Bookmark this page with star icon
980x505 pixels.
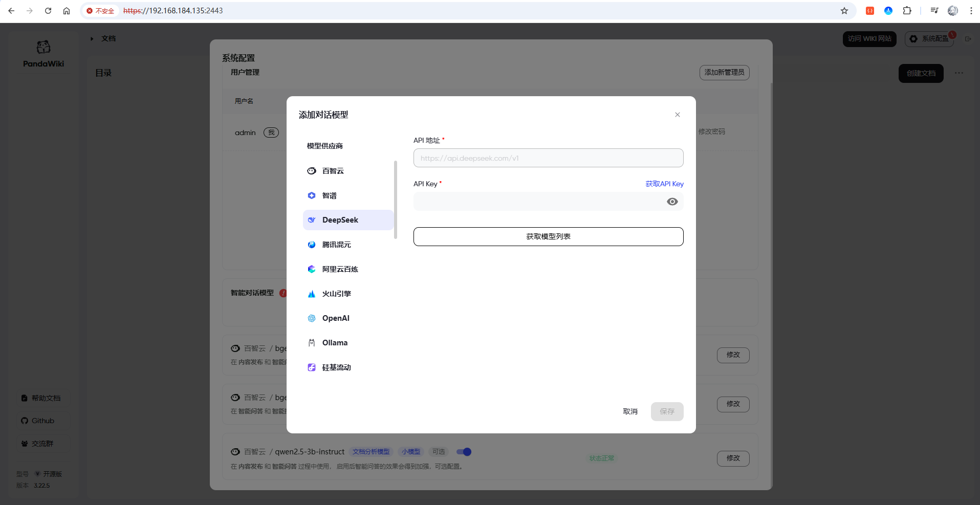pos(844,11)
